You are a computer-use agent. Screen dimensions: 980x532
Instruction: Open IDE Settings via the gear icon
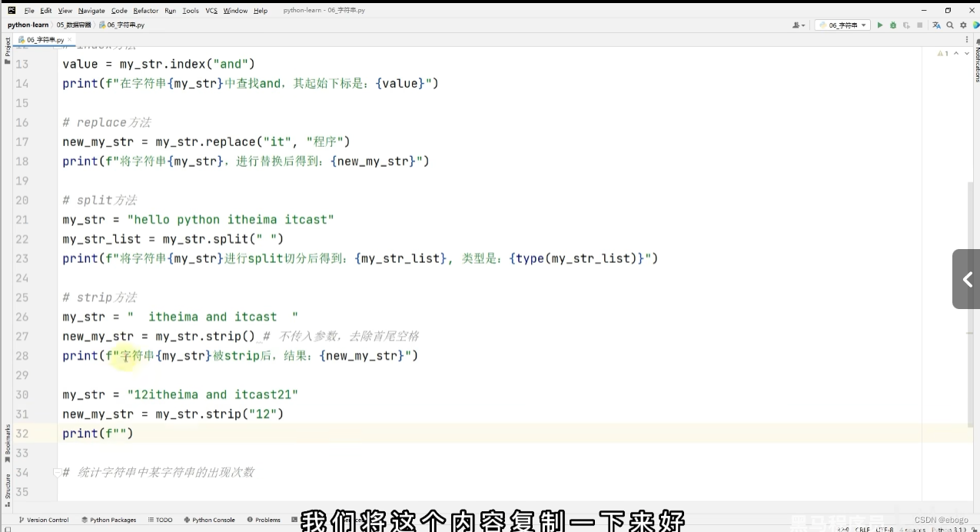[x=964, y=25]
